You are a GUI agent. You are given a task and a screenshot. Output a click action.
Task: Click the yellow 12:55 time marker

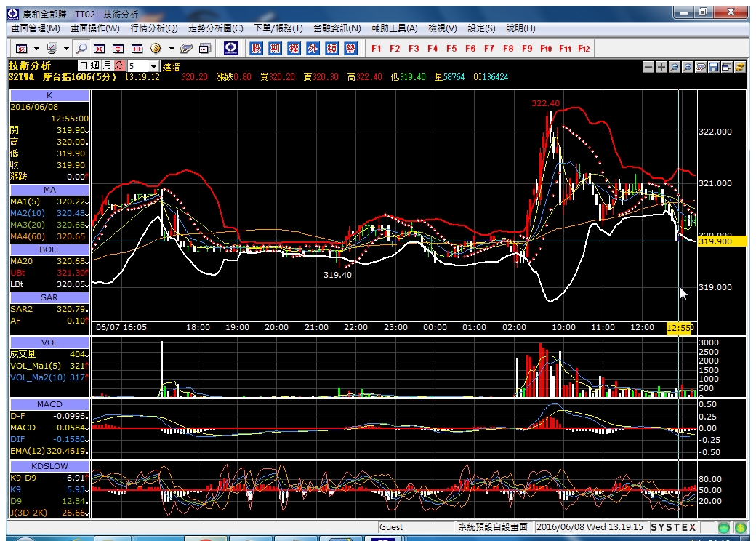(x=680, y=328)
